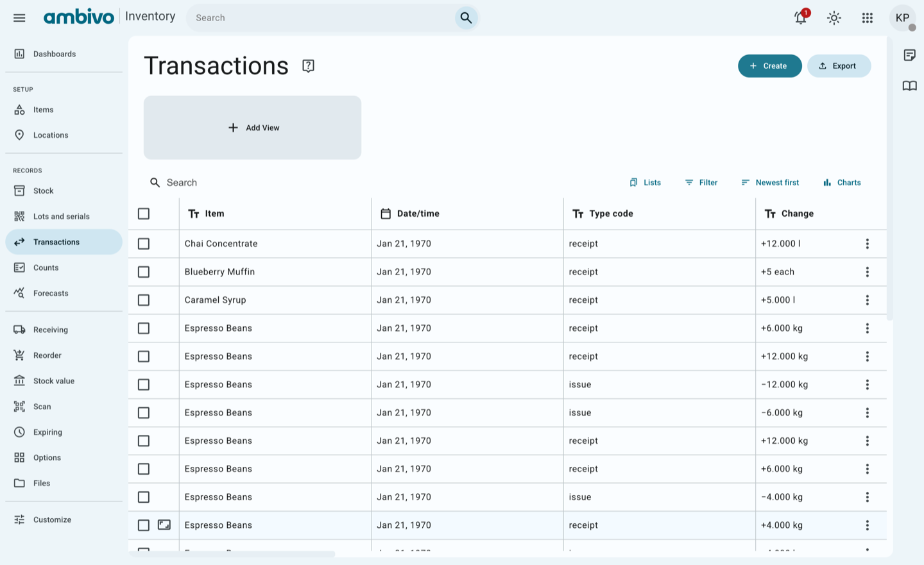
Task: Open row options for the +4.000 kg row
Action: click(867, 525)
